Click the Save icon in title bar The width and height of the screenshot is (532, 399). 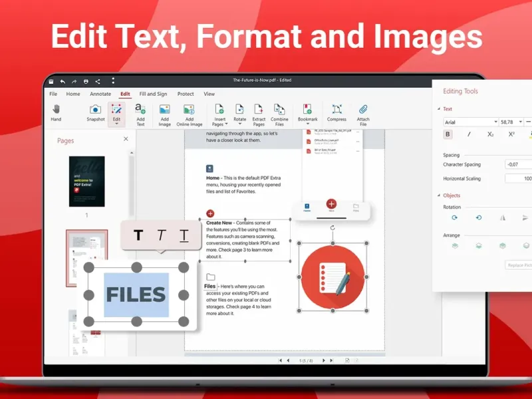(x=51, y=81)
